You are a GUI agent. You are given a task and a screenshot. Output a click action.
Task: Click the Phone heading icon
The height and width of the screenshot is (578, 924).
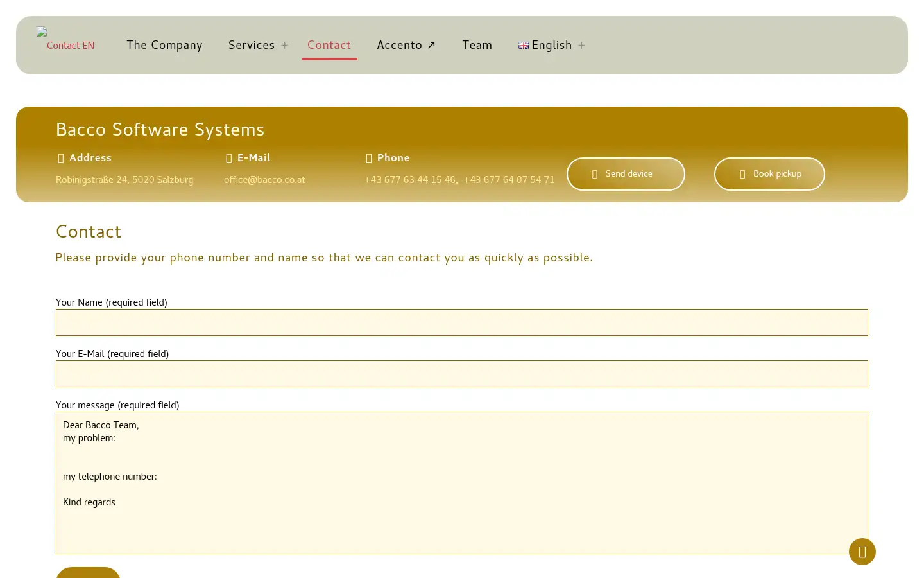pos(369,158)
